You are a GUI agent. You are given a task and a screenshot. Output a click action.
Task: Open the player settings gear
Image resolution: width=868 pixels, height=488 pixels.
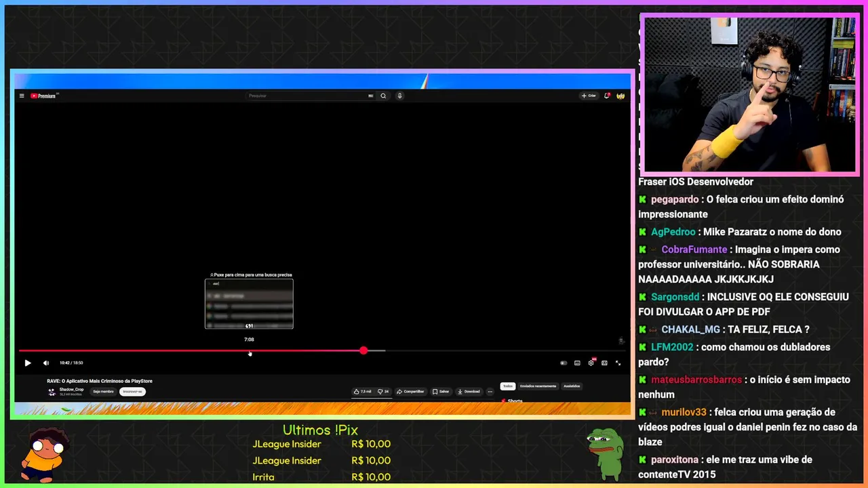pos(591,363)
